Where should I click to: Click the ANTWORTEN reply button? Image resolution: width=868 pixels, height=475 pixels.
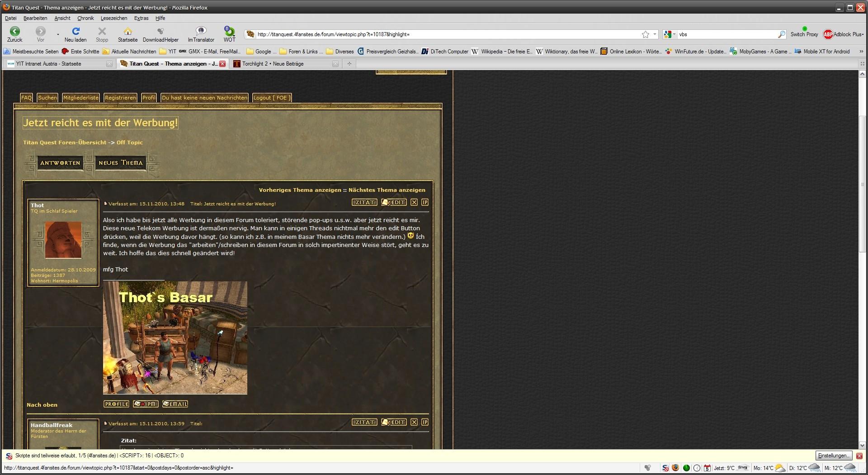tap(60, 163)
